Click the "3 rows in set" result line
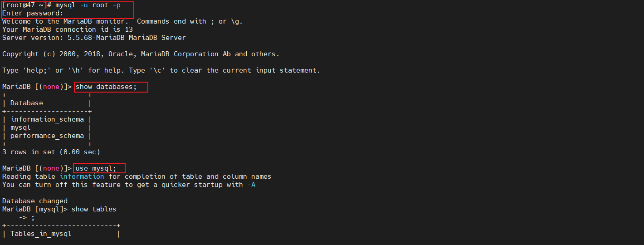Viewport: 644px width, 245px height. (x=51, y=152)
